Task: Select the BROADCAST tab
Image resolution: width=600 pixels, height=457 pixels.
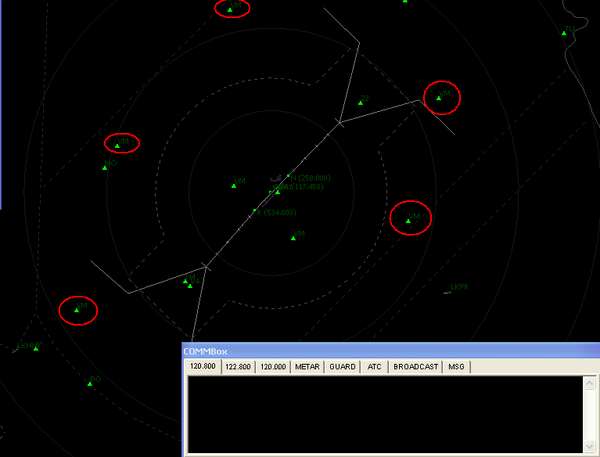Action: coord(415,367)
